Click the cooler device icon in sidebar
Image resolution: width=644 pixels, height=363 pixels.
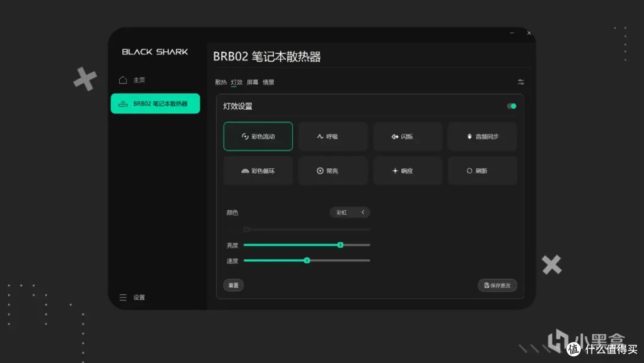(x=123, y=104)
